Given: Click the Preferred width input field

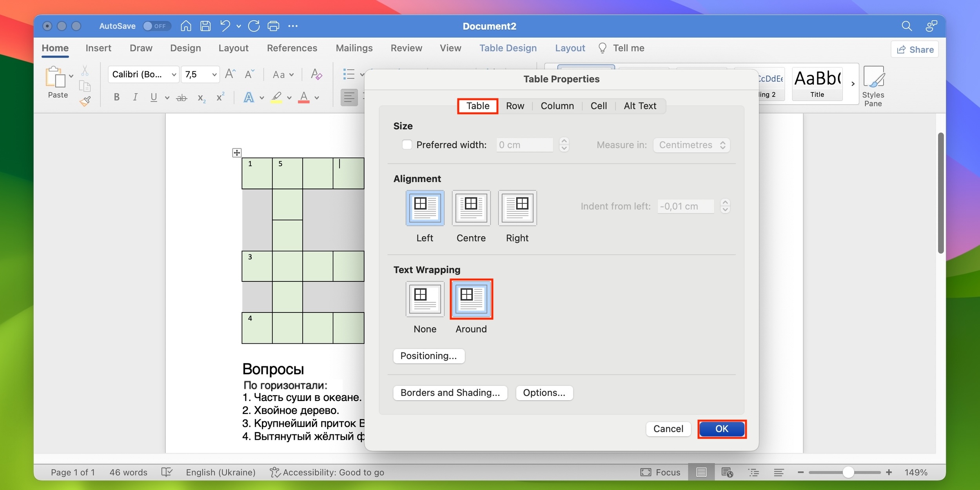Looking at the screenshot, I should (x=524, y=144).
